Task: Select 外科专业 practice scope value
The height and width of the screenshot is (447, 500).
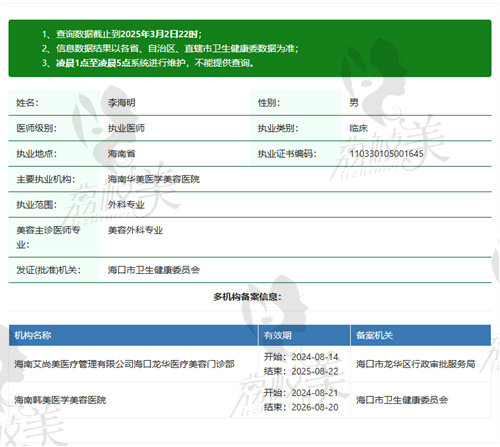Action: [x=126, y=204]
